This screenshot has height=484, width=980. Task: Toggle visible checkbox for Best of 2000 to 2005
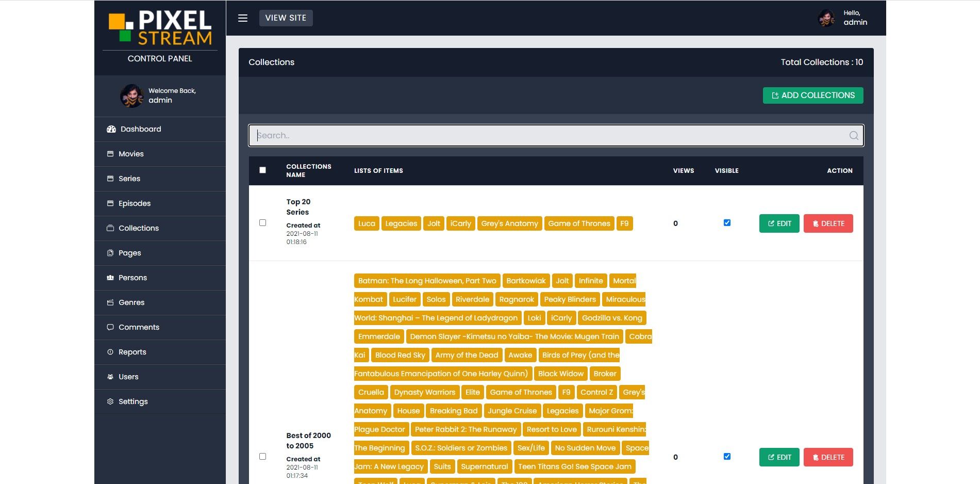[727, 457]
